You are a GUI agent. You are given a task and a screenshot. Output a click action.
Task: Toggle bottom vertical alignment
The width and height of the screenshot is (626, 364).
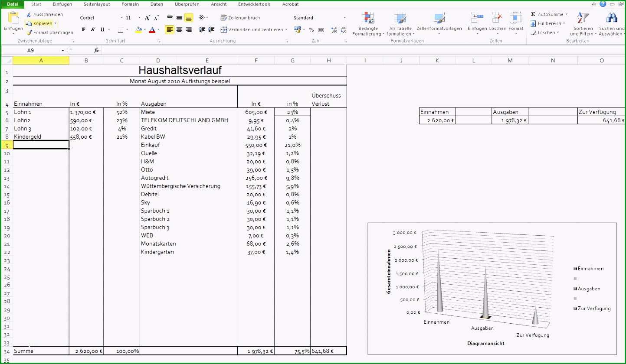click(x=189, y=18)
